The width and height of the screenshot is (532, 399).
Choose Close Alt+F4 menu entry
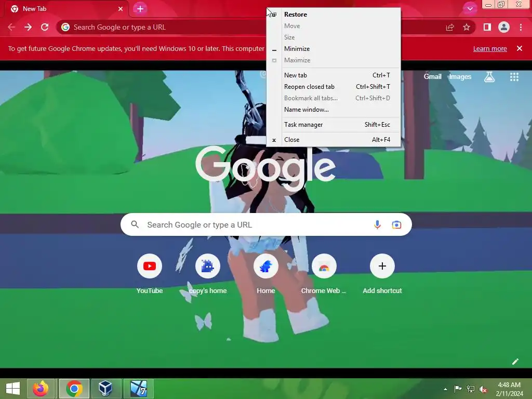click(334, 139)
